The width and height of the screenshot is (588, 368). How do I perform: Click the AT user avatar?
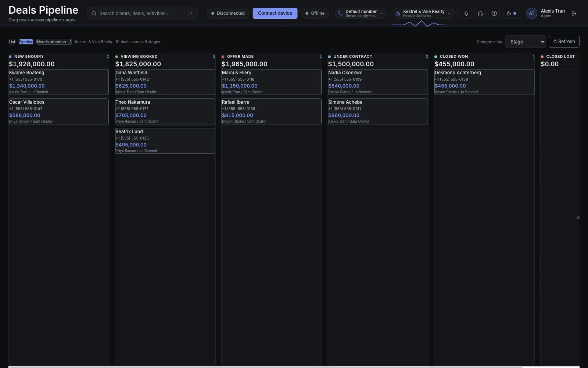pos(531,13)
